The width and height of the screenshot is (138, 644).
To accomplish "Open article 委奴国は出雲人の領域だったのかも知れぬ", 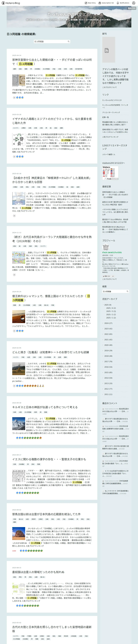I will point(38,572).
